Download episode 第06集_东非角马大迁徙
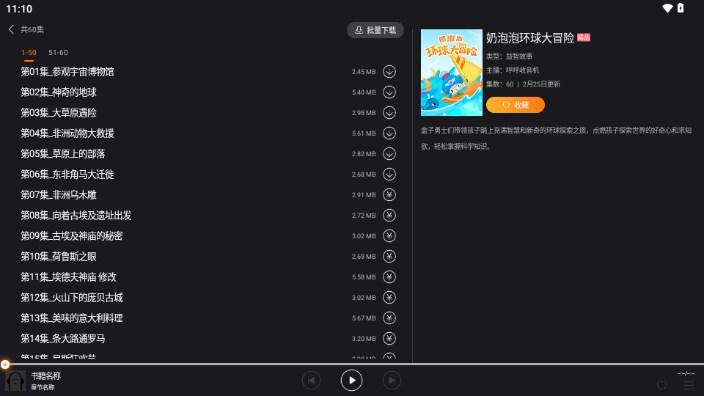The height and width of the screenshot is (396, 704). coord(389,174)
